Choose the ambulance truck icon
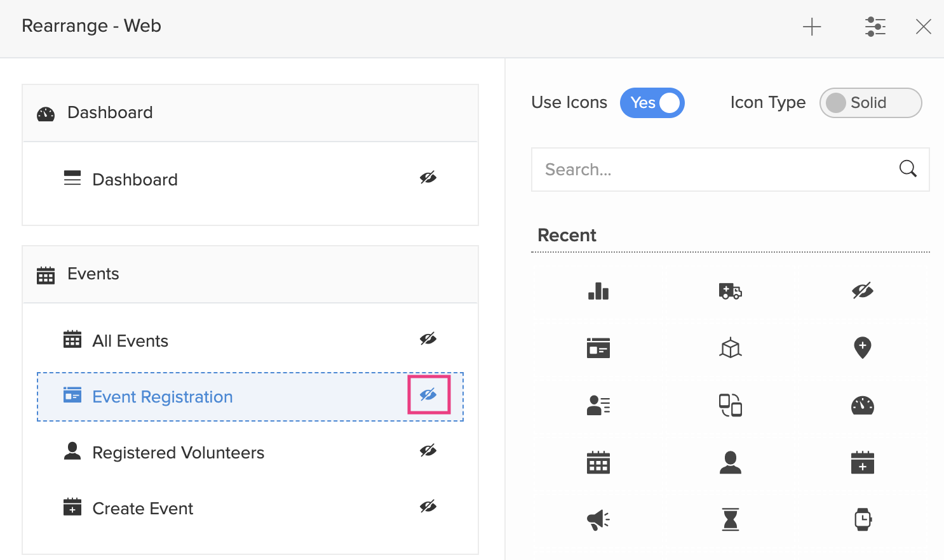Viewport: 944px width, 560px height. pyautogui.click(x=730, y=291)
